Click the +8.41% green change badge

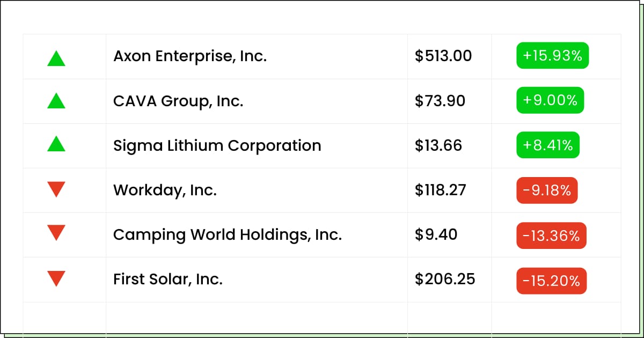[x=548, y=145]
